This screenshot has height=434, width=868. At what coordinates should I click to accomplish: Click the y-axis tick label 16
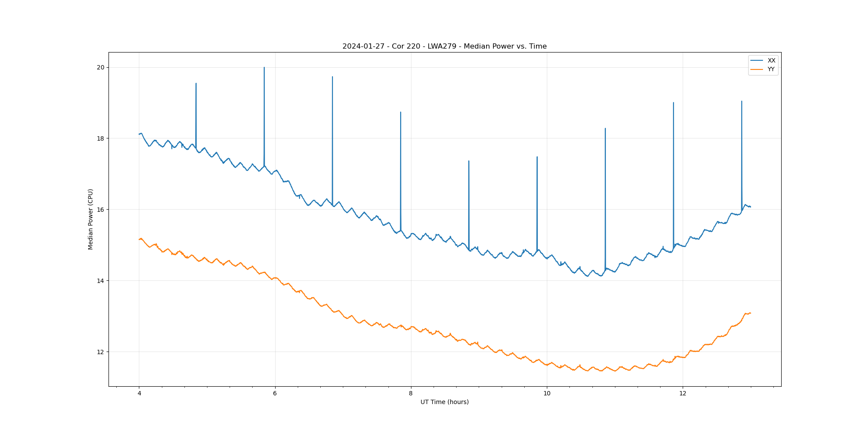click(101, 210)
